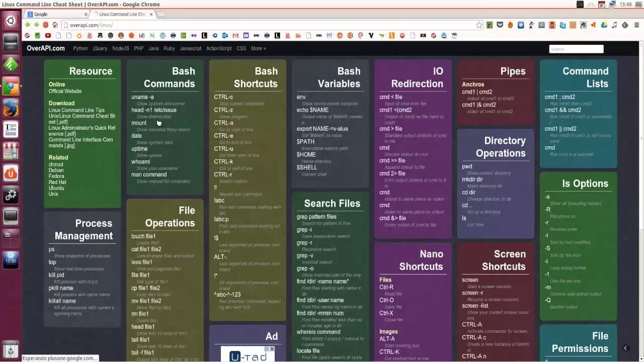
Task: Expand the More » languages menu
Action: [x=258, y=48]
